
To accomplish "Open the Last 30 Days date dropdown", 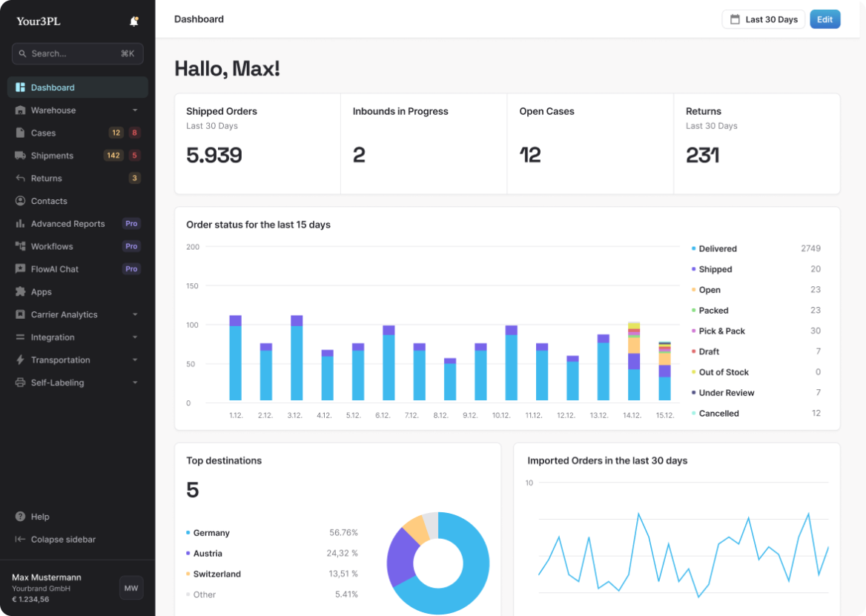I will [763, 19].
